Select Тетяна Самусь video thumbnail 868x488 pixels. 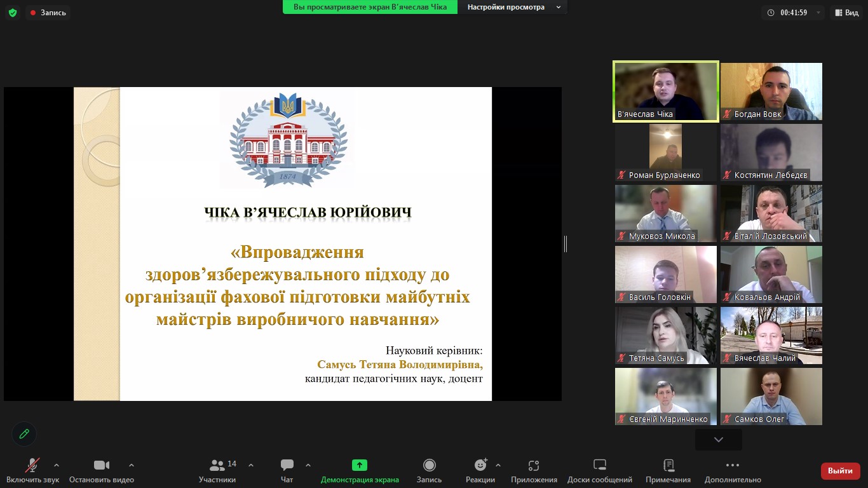tap(665, 335)
